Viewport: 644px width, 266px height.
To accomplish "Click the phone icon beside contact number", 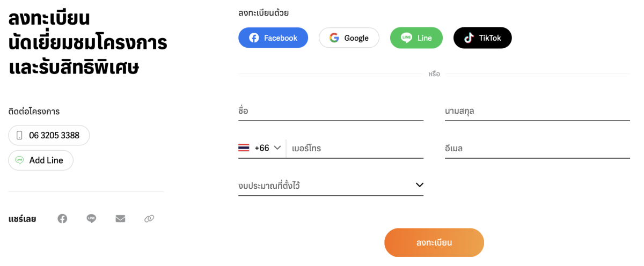I will tap(20, 136).
